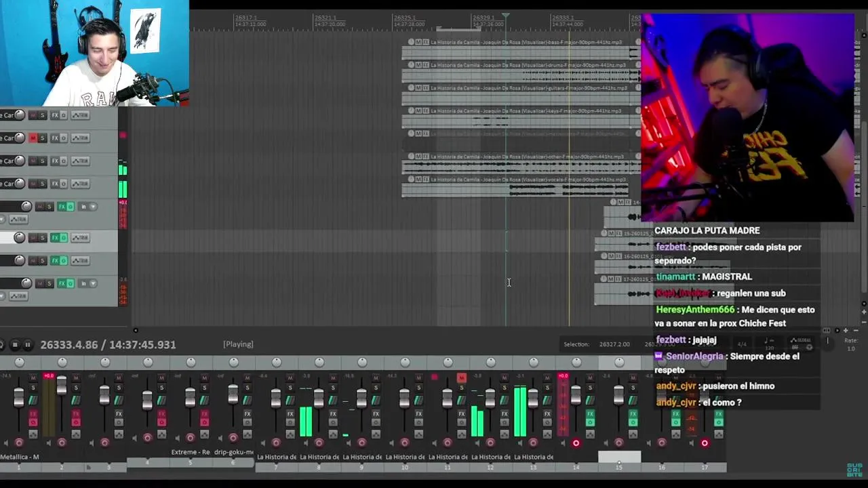Click the [Playing] status text
The width and height of the screenshot is (868, 488).
point(238,344)
